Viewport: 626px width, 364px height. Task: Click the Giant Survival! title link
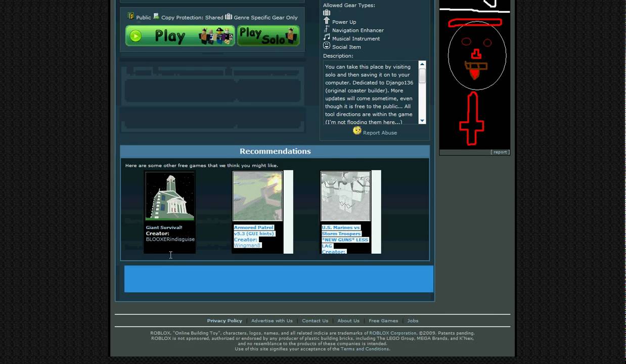click(x=164, y=227)
